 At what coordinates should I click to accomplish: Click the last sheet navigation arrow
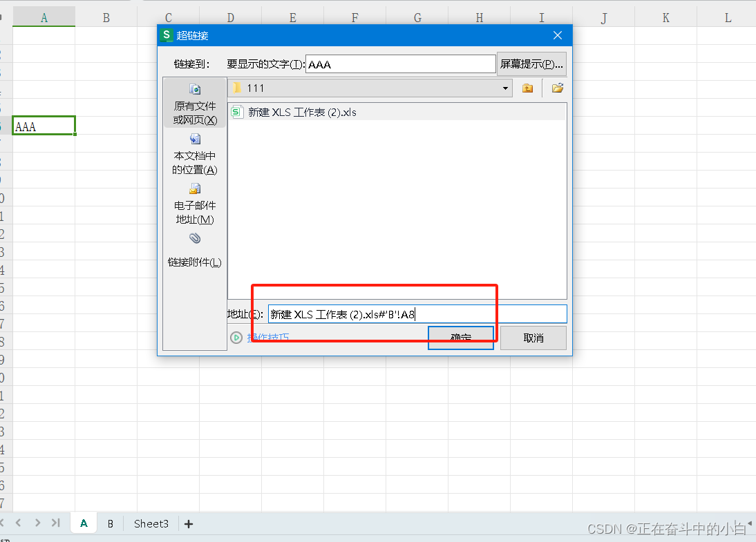pyautogui.click(x=56, y=523)
